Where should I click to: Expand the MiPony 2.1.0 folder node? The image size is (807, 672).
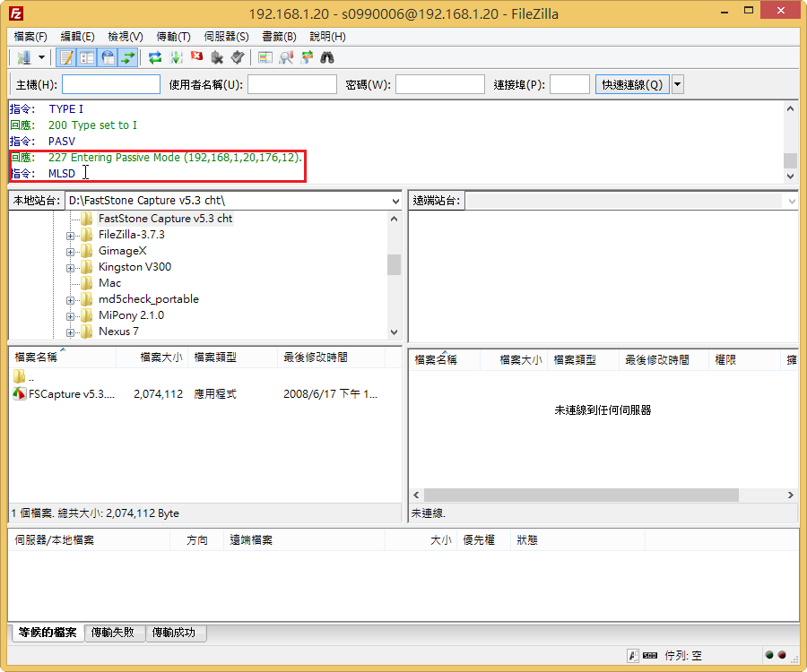[x=71, y=316]
